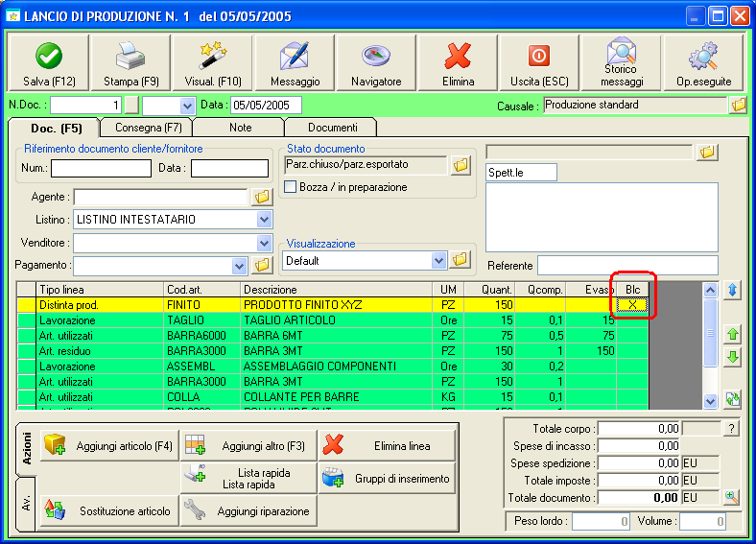Expand the Pagamento combo box
The width and height of the screenshot is (756, 544).
tap(240, 266)
